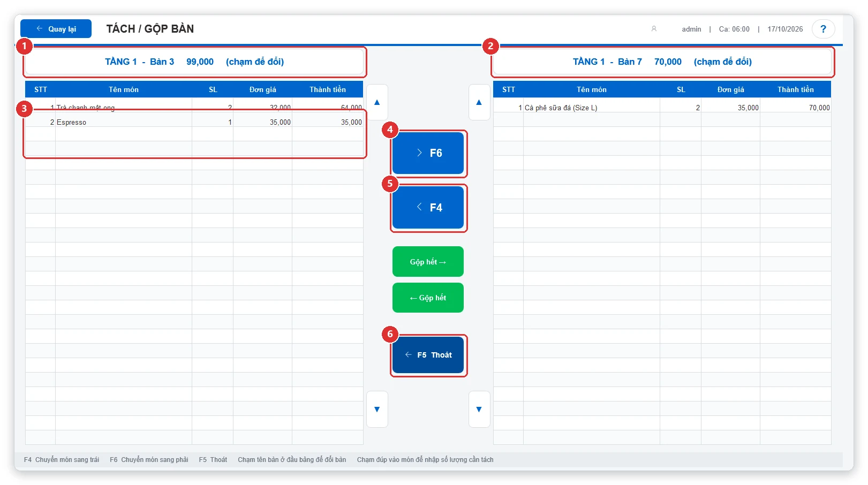The height and width of the screenshot is (485, 868).
Task: Open the help question mark icon
Action: coord(823,29)
